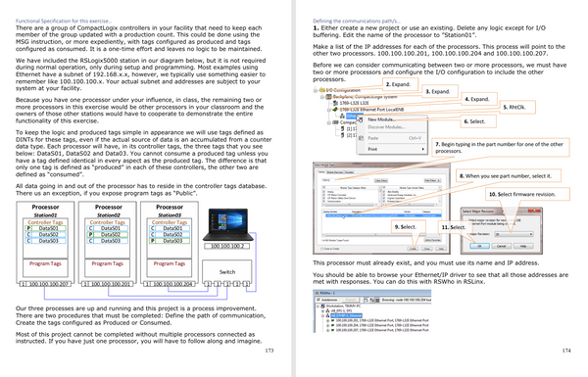Click OK in Select Major Revision dialog
Viewport: 588px width, 377px height.
pos(479,246)
